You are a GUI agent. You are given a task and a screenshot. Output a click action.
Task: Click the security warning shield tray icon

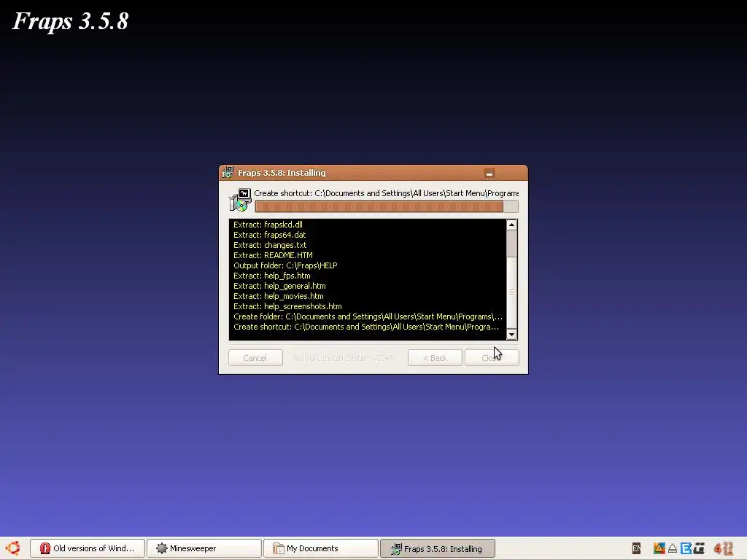click(659, 548)
